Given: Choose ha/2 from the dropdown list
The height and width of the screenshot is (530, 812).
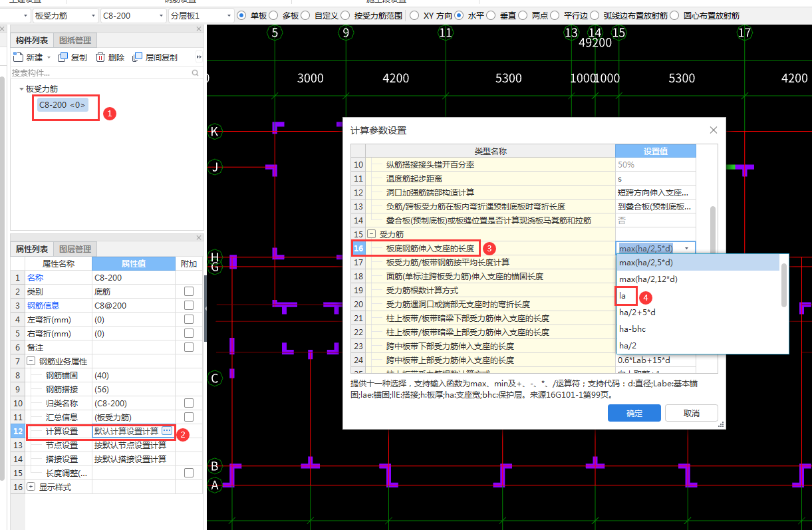Looking at the screenshot, I should pyautogui.click(x=698, y=345).
